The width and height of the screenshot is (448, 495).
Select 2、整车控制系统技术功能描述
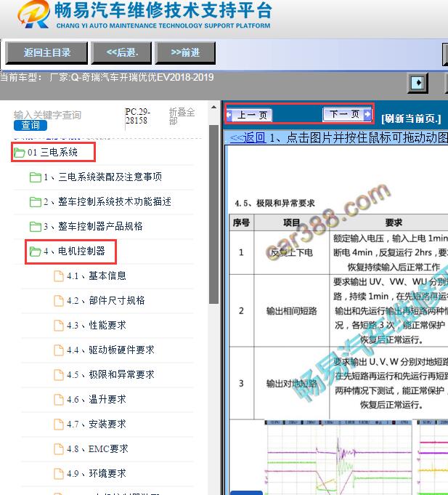click(107, 202)
